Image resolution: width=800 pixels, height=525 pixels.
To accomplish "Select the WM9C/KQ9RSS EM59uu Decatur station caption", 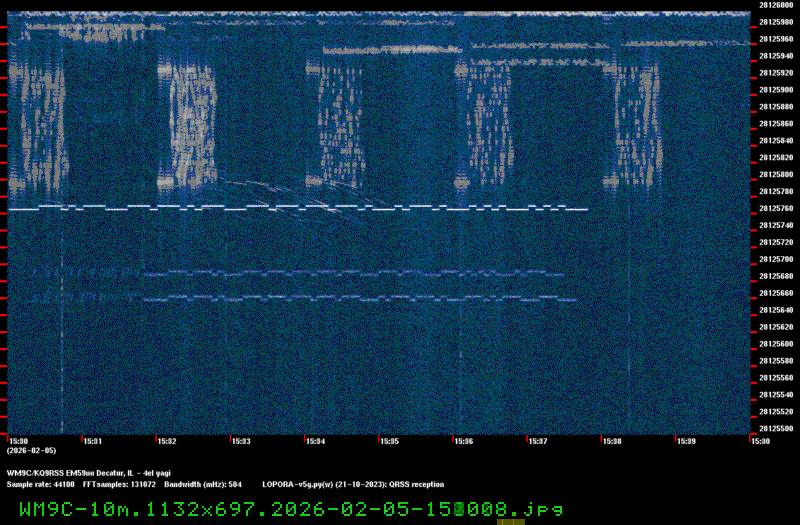I will click(89, 473).
